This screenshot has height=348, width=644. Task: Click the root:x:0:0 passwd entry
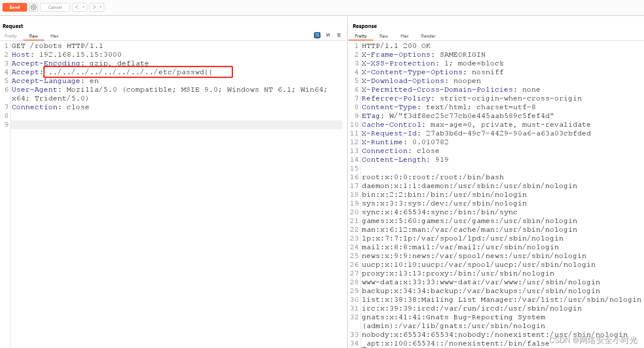click(x=433, y=177)
